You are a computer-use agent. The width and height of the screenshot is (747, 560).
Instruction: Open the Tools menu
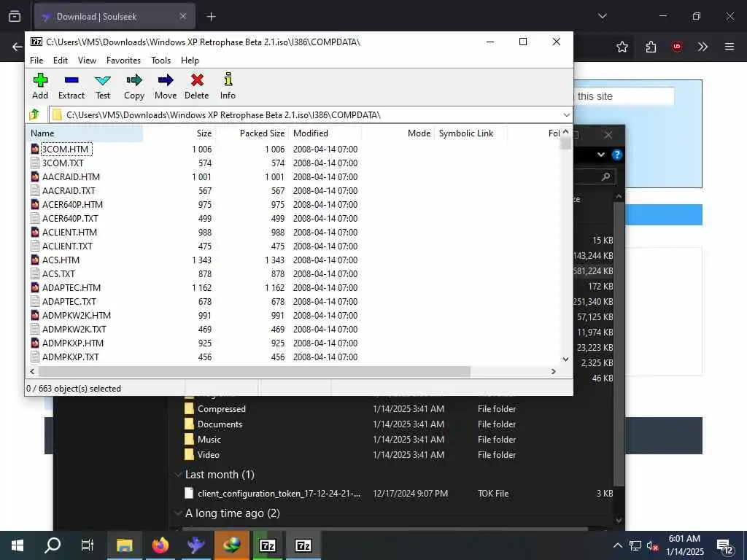(x=161, y=61)
